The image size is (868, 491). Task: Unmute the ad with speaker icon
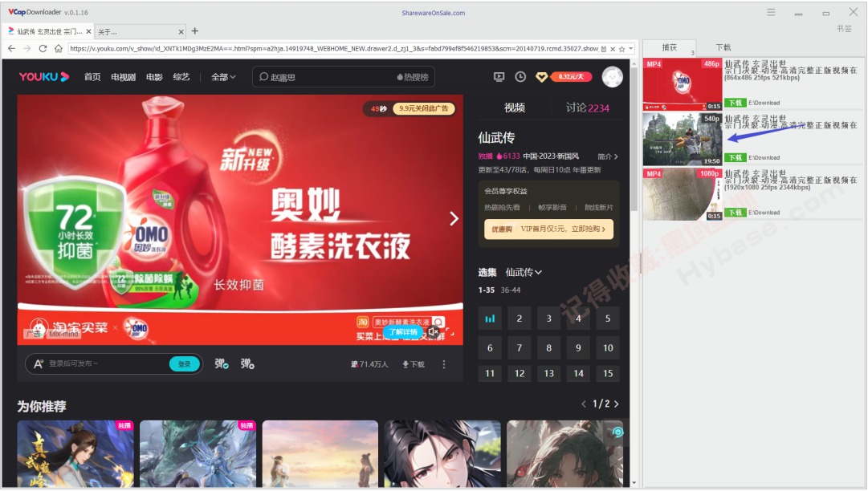[x=434, y=331]
